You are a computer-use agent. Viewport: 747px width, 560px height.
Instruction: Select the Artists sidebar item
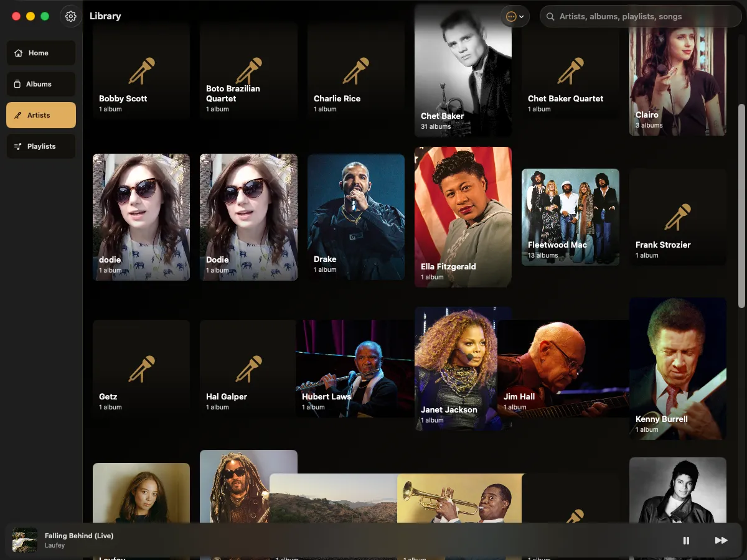(41, 115)
